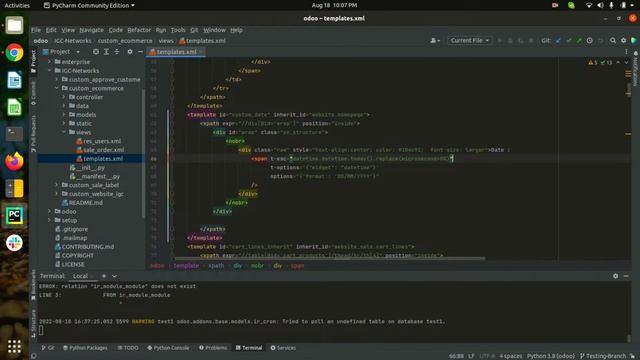Click the Stop square icon in toolbar
This screenshot has height=360, width=640.
(x=531, y=40)
